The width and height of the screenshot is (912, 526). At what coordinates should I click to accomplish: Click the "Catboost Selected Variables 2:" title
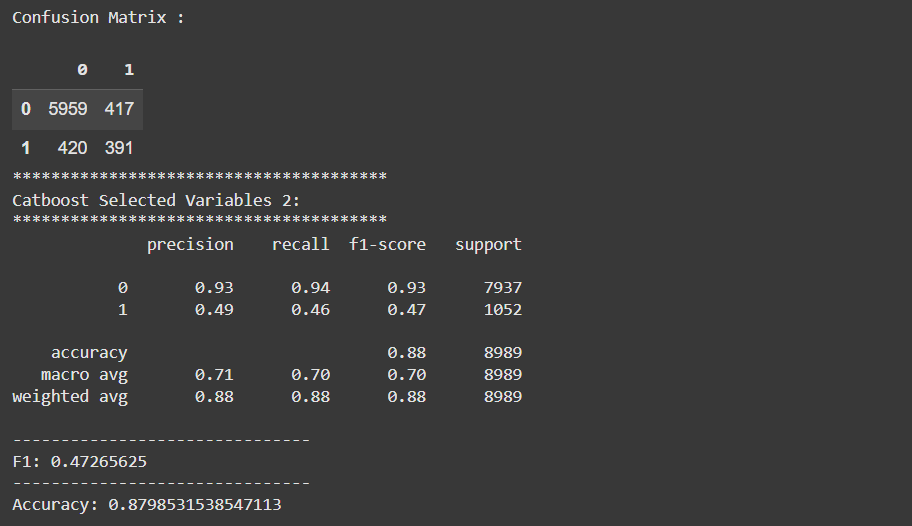(156, 200)
